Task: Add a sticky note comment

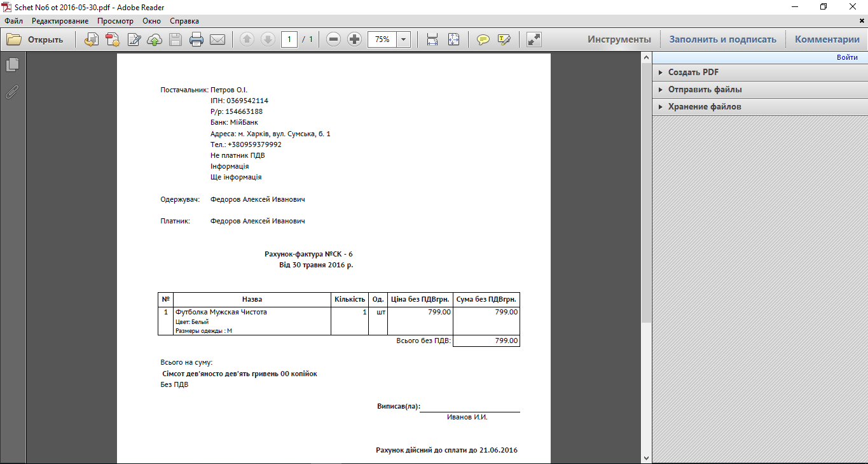Action: click(483, 39)
